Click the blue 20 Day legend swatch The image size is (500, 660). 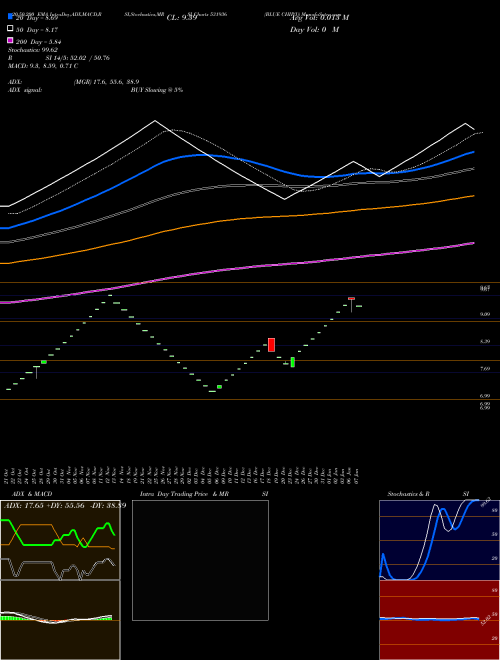(x=10, y=16)
